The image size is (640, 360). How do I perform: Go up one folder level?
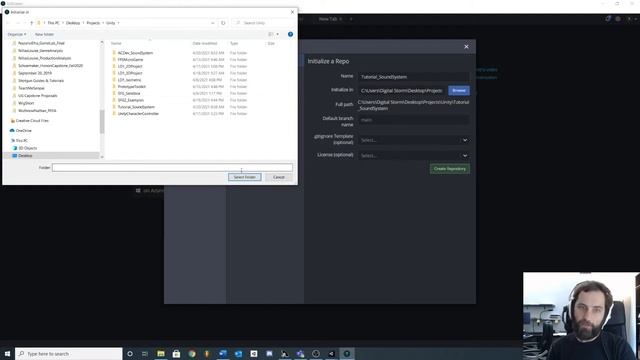tap(31, 23)
